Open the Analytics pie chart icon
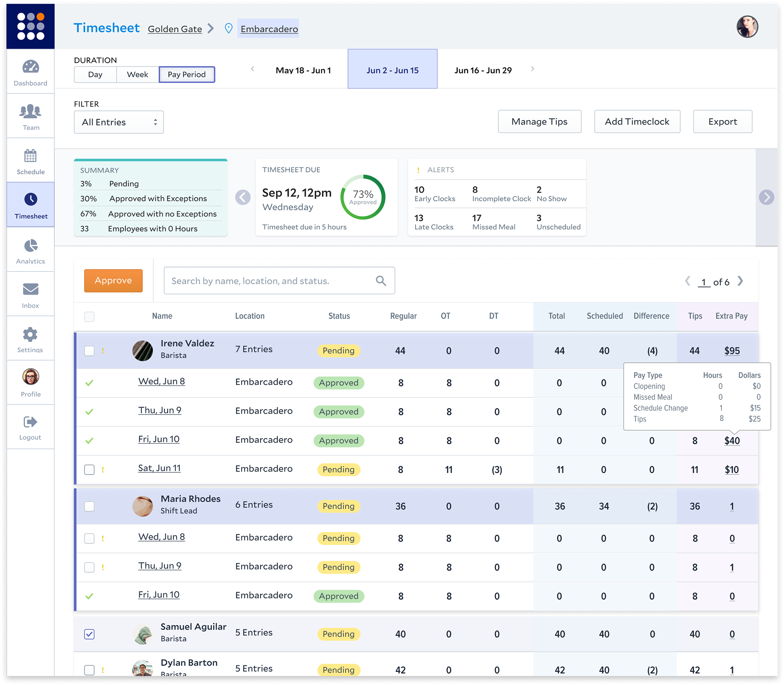Viewport: 784px width, 685px height. 31,245
